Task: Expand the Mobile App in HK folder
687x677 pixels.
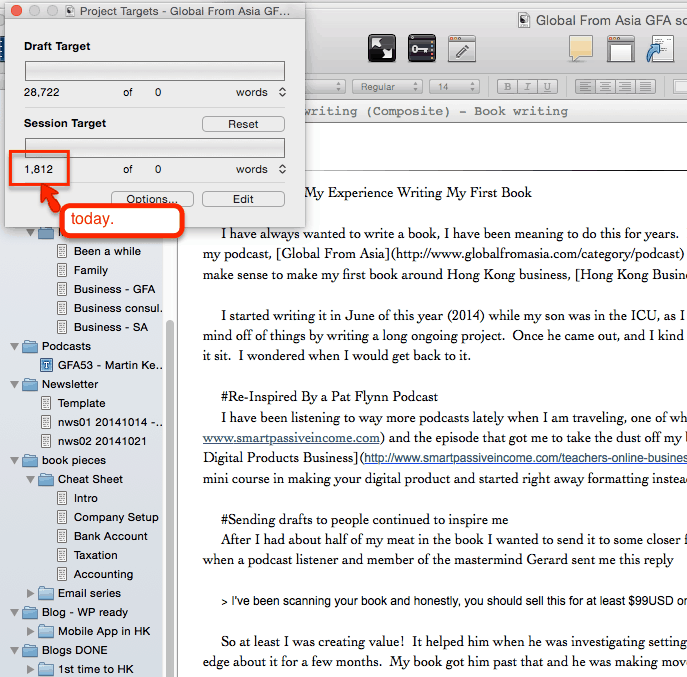Action: click(30, 631)
